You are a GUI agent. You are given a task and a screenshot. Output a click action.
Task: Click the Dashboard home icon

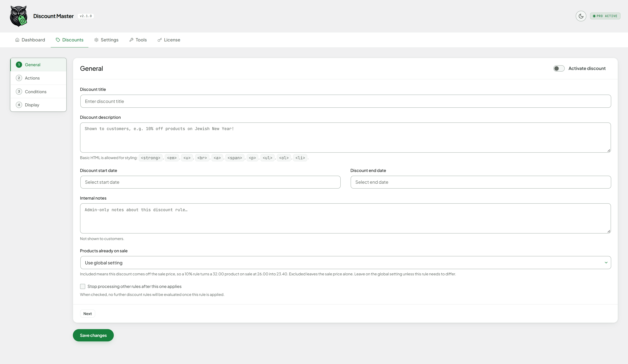[17, 40]
